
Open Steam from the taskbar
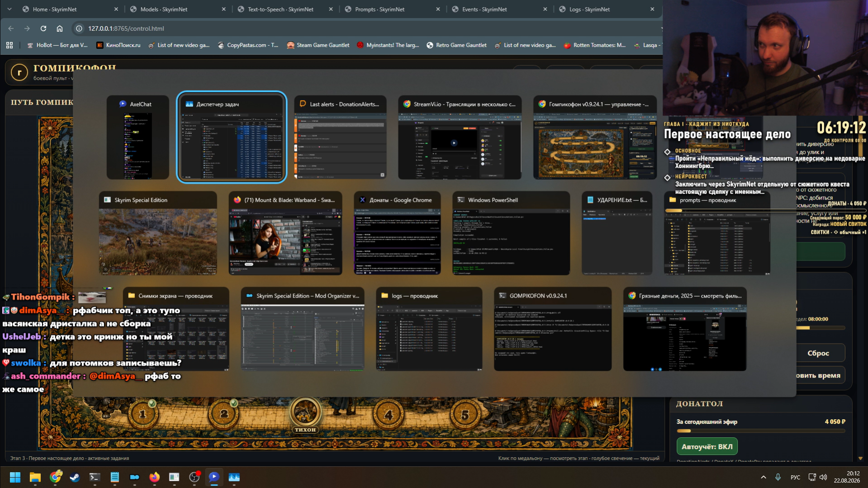(x=75, y=477)
